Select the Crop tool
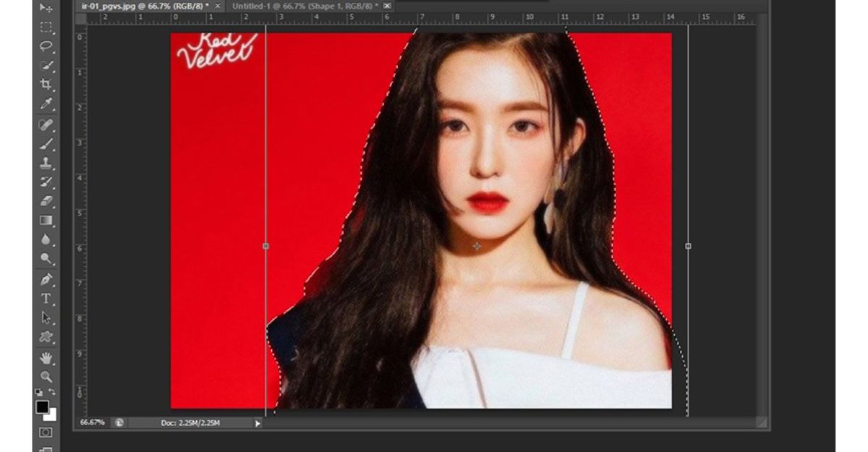This screenshot has height=452, width=868. [x=46, y=85]
